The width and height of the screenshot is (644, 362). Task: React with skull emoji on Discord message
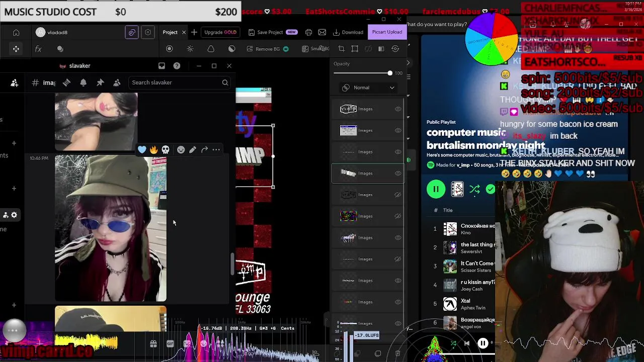tap(166, 149)
